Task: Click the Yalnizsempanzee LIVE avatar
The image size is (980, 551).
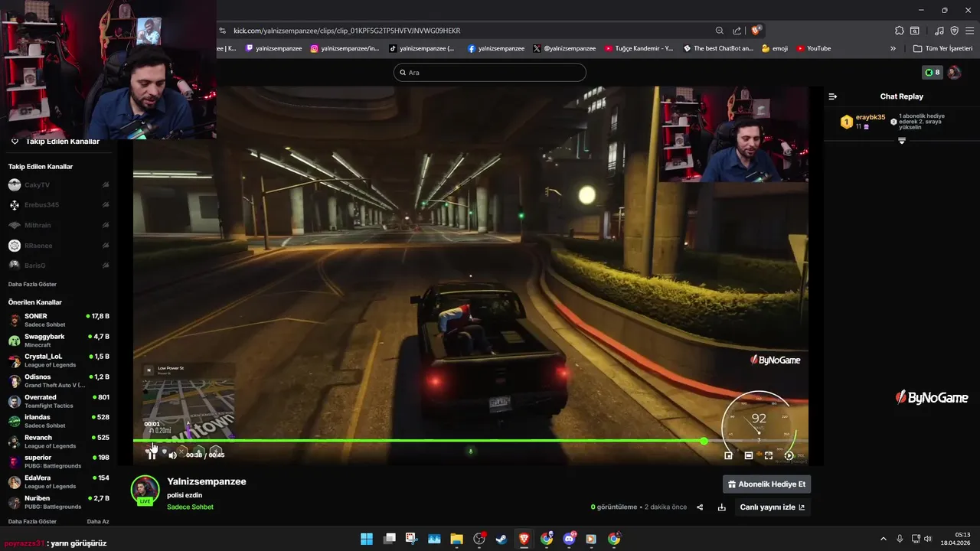Action: pyautogui.click(x=145, y=491)
